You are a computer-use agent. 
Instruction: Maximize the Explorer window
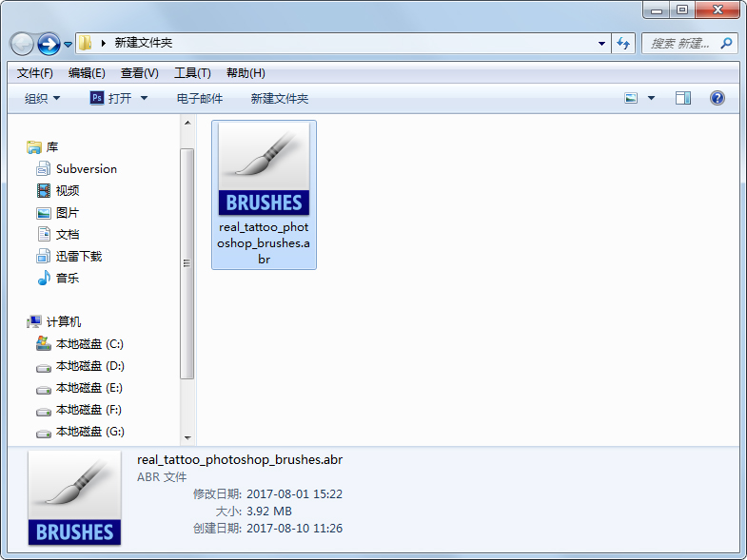pos(682,10)
